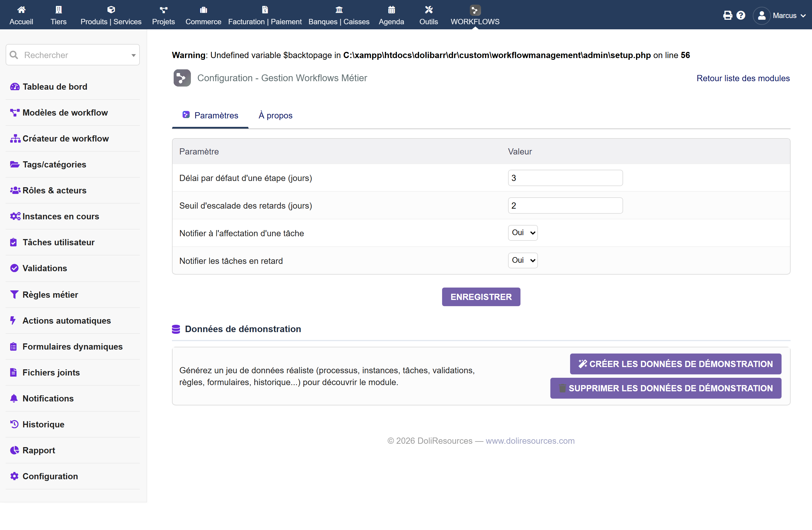Open the Commerce menu label

point(203,21)
